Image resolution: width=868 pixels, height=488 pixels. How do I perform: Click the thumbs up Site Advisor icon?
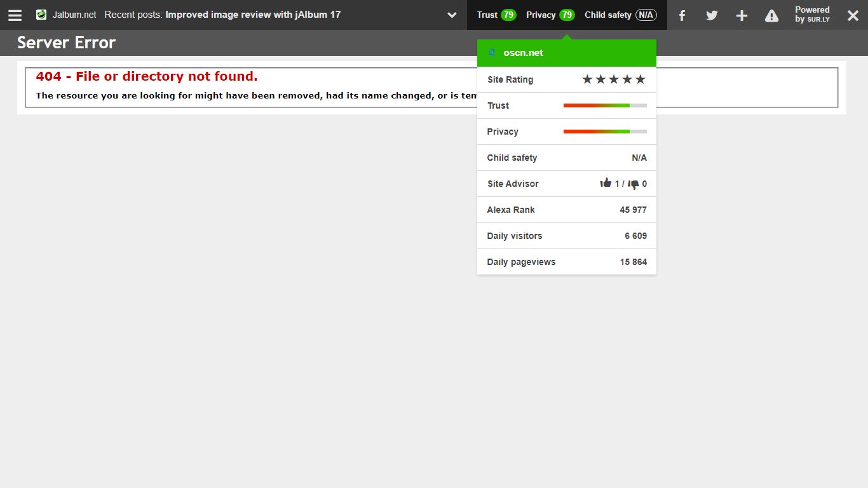[606, 183]
